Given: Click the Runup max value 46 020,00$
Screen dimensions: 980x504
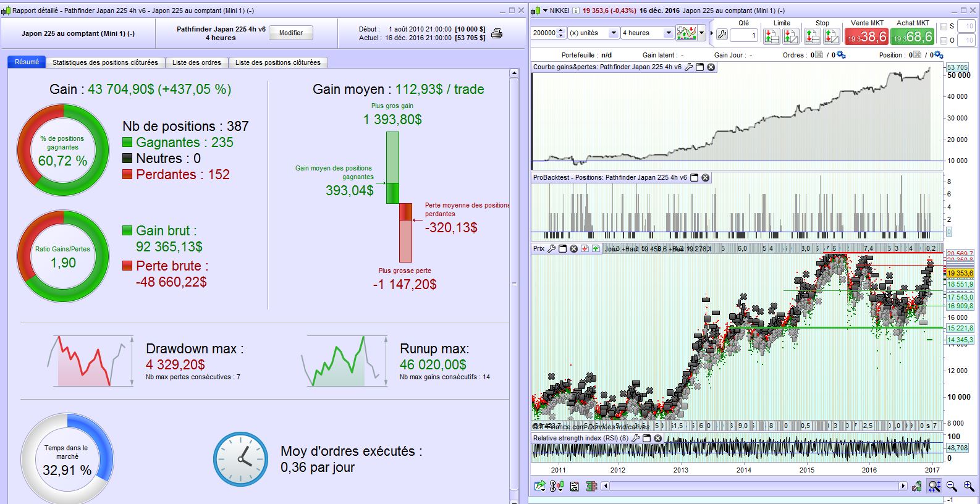Looking at the screenshot, I should [433, 365].
